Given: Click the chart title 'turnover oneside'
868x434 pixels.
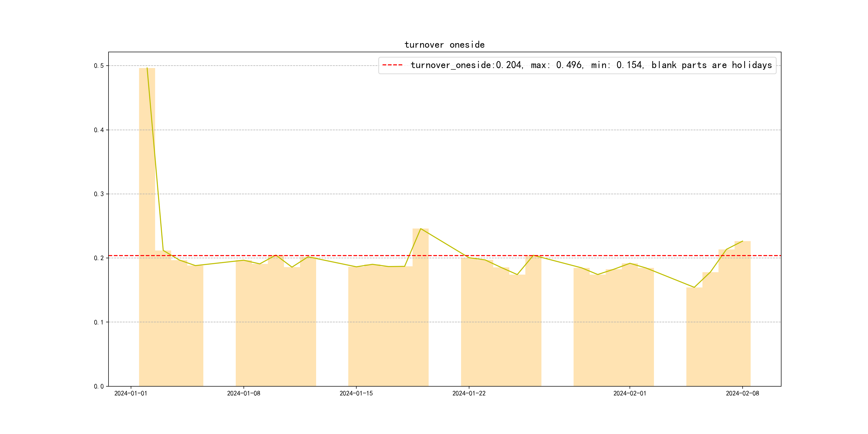Looking at the screenshot, I should point(444,45).
